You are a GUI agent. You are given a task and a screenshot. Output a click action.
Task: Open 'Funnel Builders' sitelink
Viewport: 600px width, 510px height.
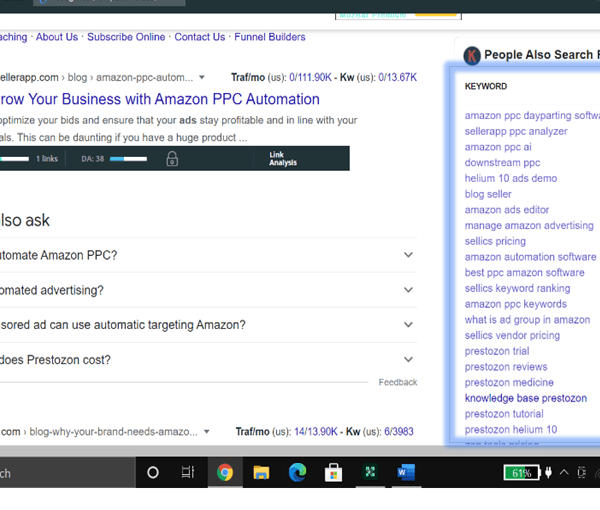click(270, 37)
